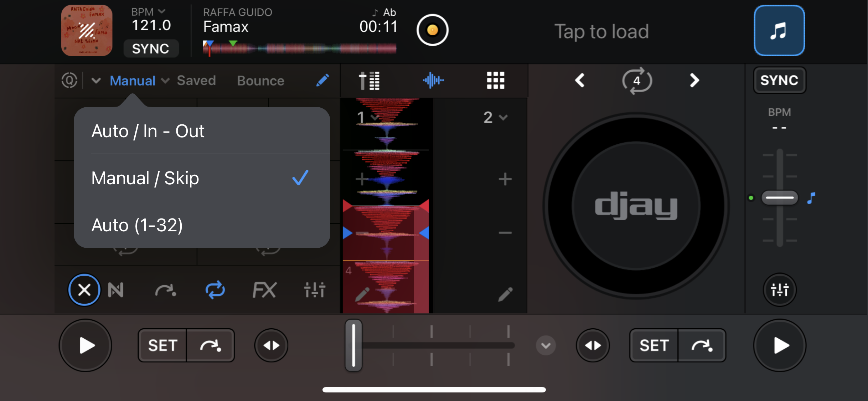Open the music library
This screenshot has width=868, height=401.
coord(779,30)
